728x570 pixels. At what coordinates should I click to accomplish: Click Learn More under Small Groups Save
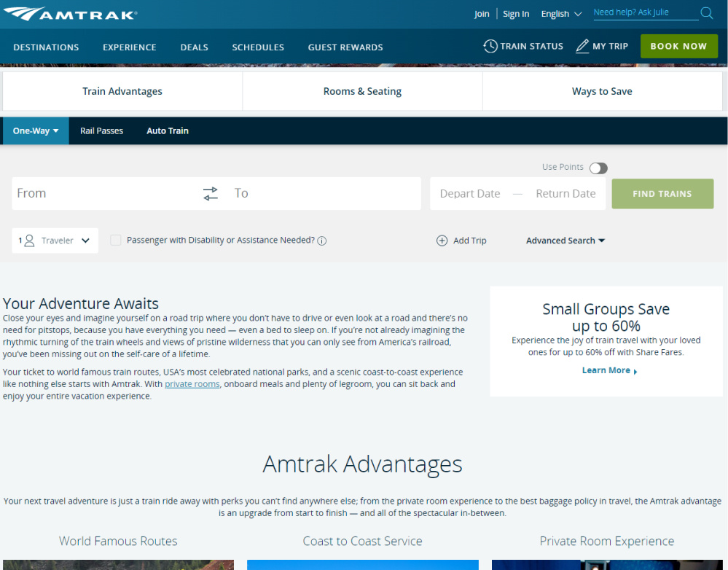click(610, 370)
